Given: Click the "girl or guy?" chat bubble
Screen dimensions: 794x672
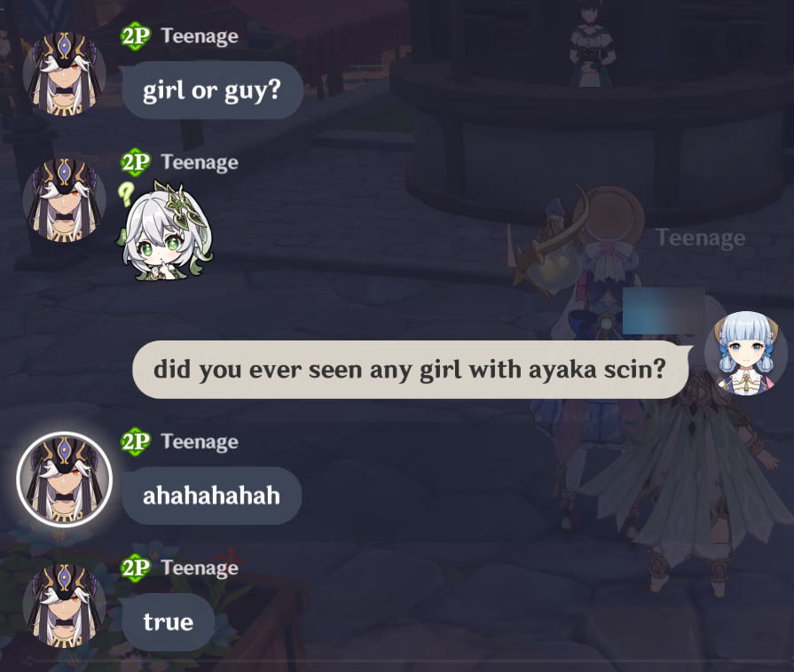Looking at the screenshot, I should pos(212,90).
